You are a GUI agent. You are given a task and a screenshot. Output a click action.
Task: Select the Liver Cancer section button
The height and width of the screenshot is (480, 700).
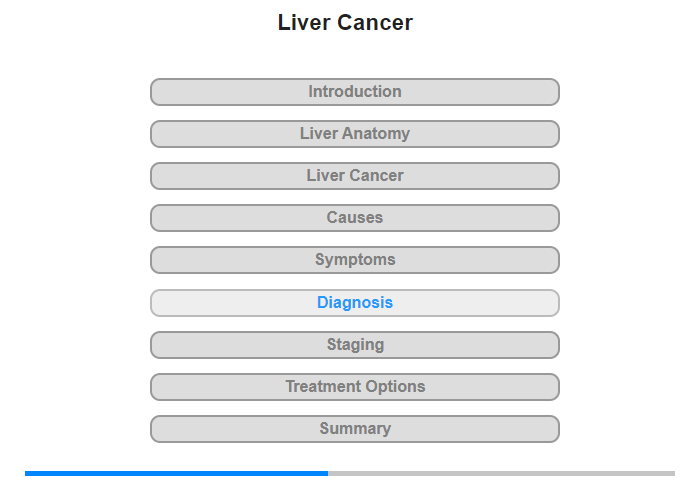[355, 176]
